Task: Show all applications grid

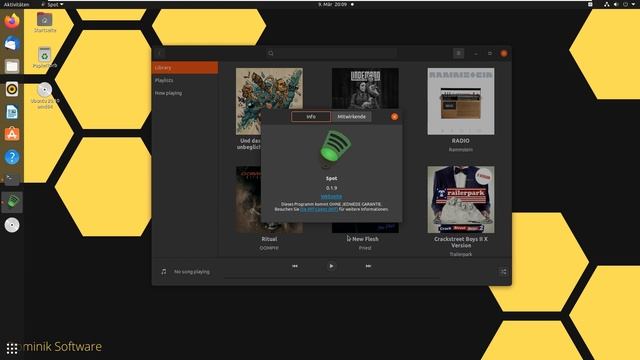Action: click(x=12, y=348)
